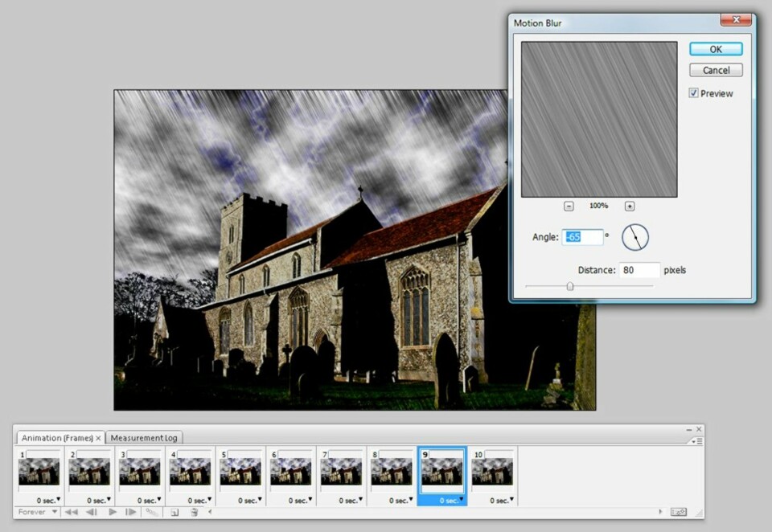This screenshot has height=532, width=772.
Task: Toggle the Preview checkbox
Action: [693, 93]
